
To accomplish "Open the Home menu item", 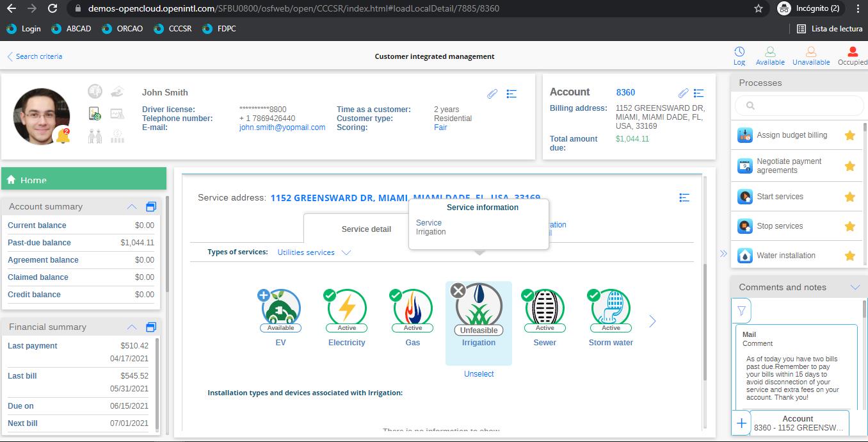I will pyautogui.click(x=84, y=179).
